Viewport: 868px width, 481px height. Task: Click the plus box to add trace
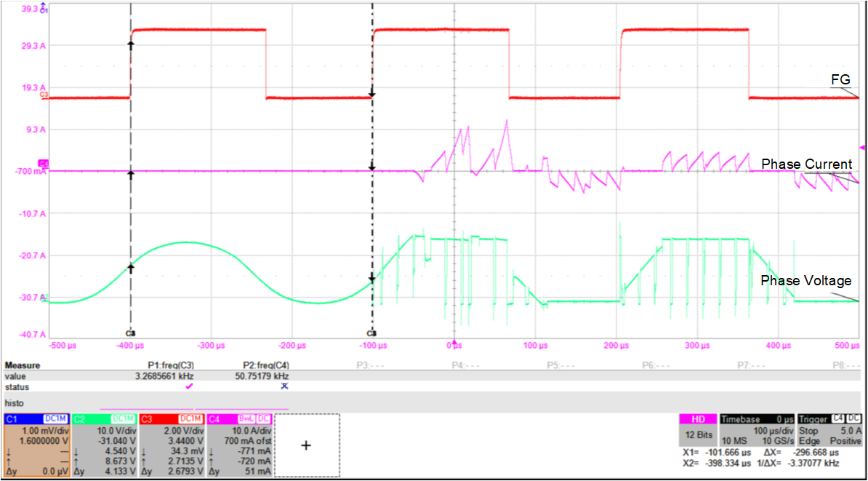306,445
